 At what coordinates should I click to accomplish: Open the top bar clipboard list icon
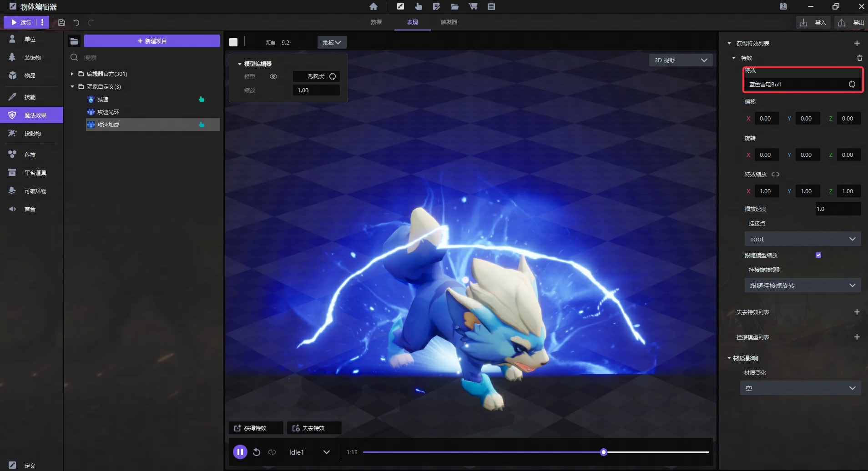click(491, 6)
